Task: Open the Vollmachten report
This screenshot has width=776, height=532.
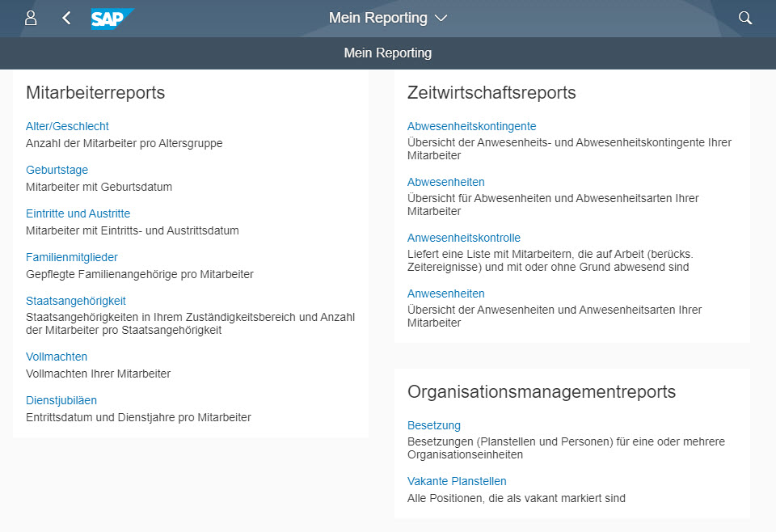Action: (x=57, y=357)
